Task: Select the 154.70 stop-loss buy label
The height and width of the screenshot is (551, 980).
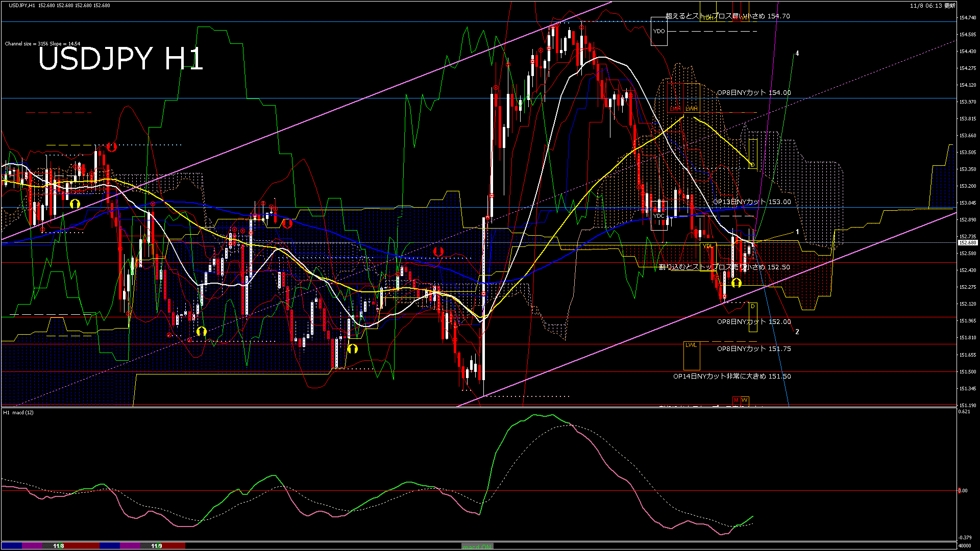Action: (x=728, y=16)
